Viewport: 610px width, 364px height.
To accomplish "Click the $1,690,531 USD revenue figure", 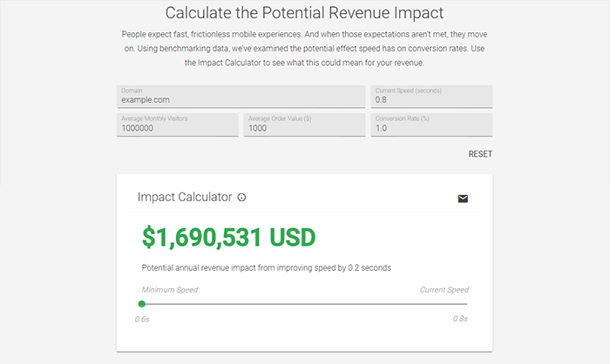I will [x=228, y=237].
